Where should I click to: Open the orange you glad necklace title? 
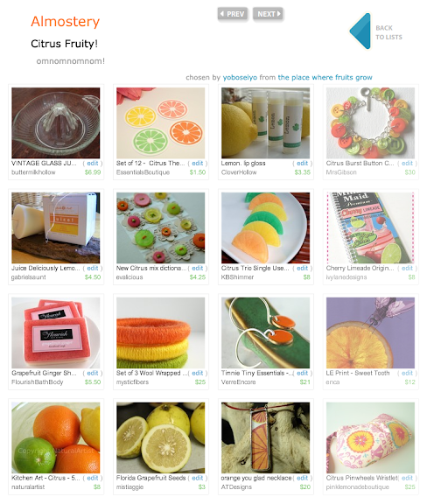[x=256, y=478]
